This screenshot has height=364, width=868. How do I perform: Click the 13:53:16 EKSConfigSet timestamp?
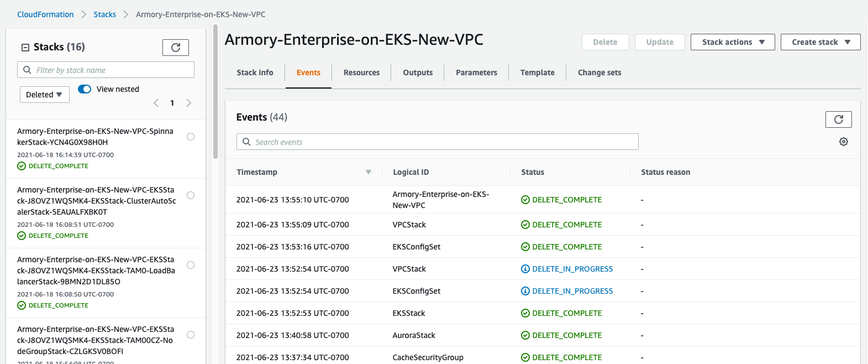292,247
